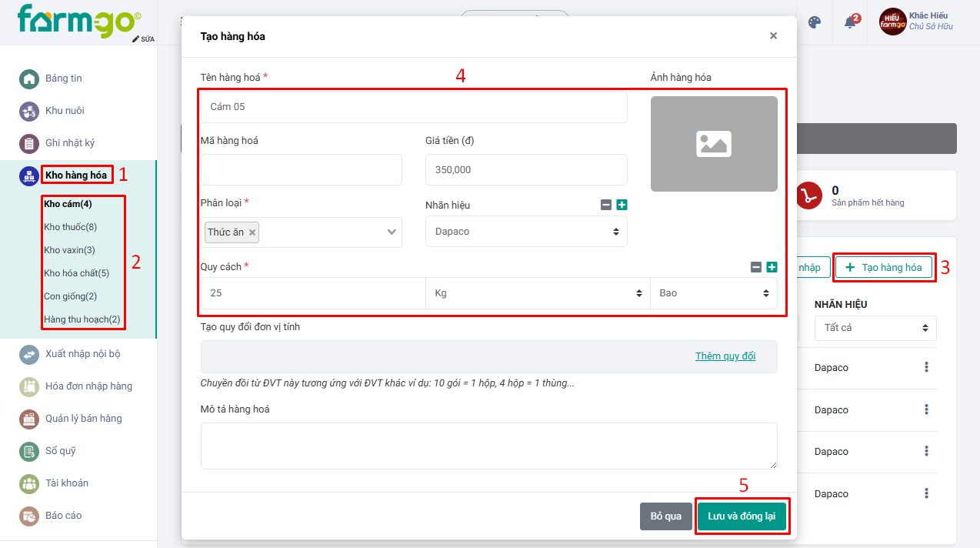This screenshot has height=548, width=980.
Task: Click Lưu và đóng lại button
Action: [742, 516]
